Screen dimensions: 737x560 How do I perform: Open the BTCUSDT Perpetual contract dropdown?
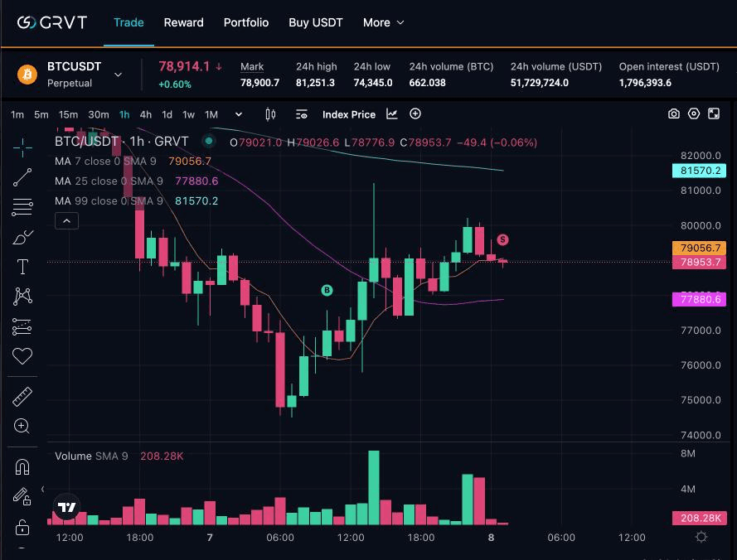119,74
